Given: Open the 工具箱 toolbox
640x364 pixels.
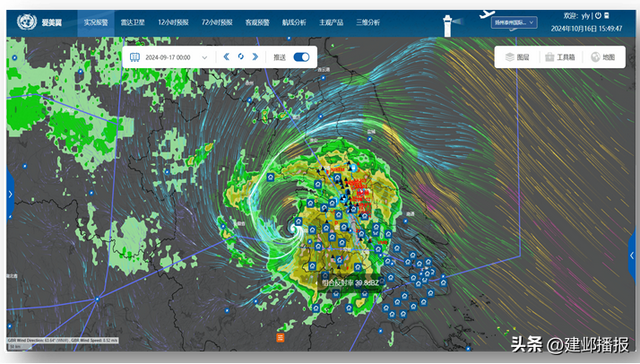Looking at the screenshot, I should click(x=560, y=57).
